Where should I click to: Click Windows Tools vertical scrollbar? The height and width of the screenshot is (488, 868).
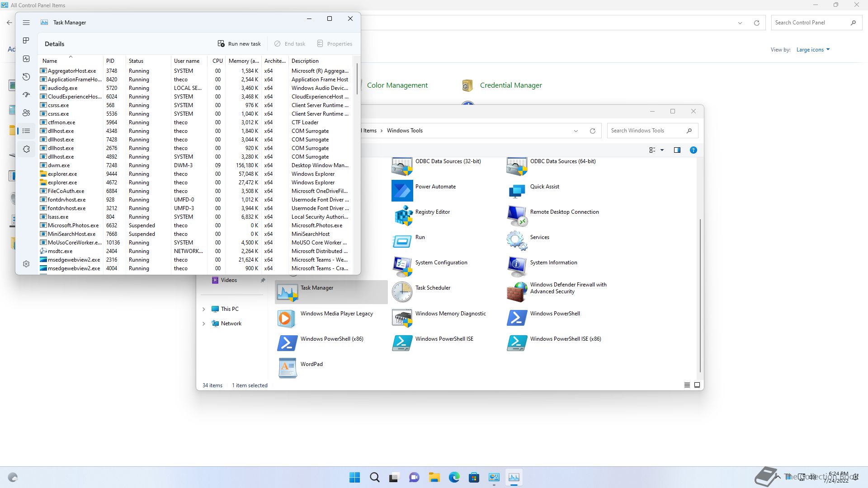[x=700, y=296]
